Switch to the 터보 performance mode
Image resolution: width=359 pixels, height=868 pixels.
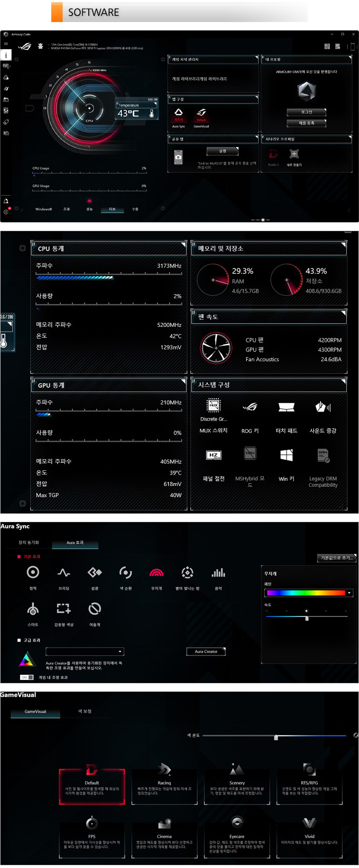(x=112, y=209)
